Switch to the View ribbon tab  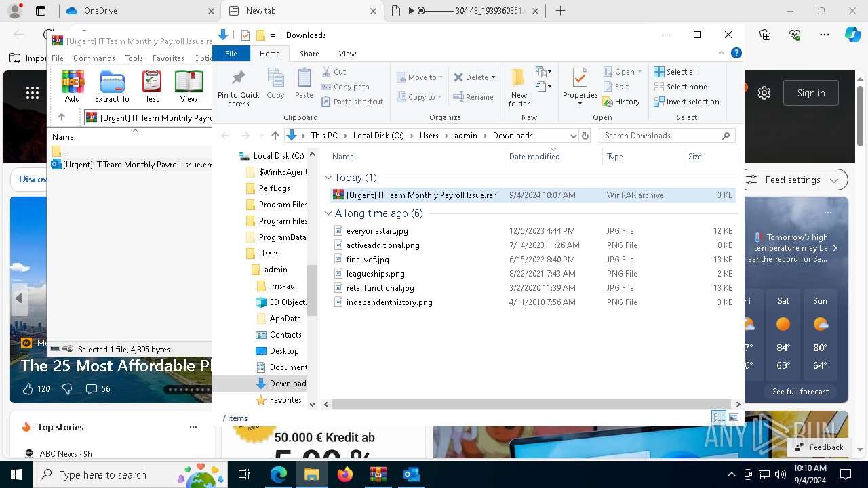point(347,54)
